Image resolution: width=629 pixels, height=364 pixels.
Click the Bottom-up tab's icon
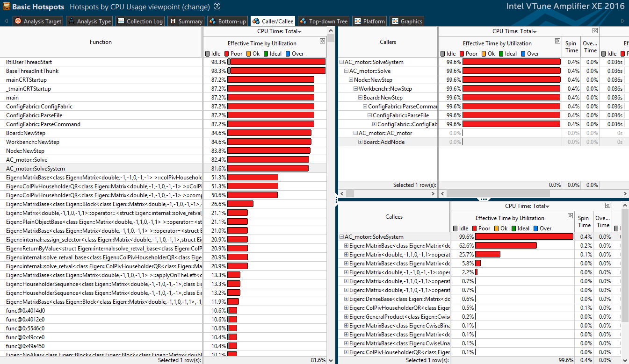tap(213, 21)
